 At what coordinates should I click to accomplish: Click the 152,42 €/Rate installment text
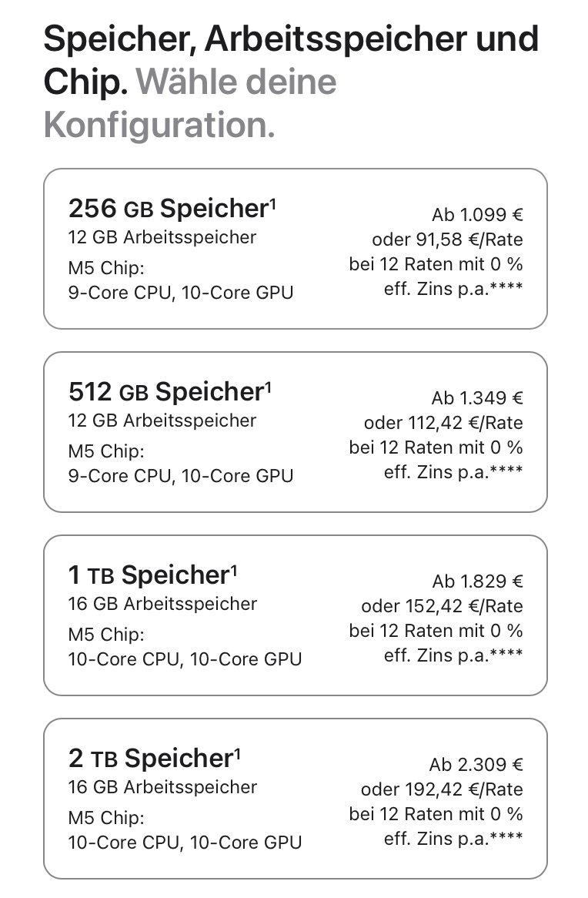coord(441,607)
